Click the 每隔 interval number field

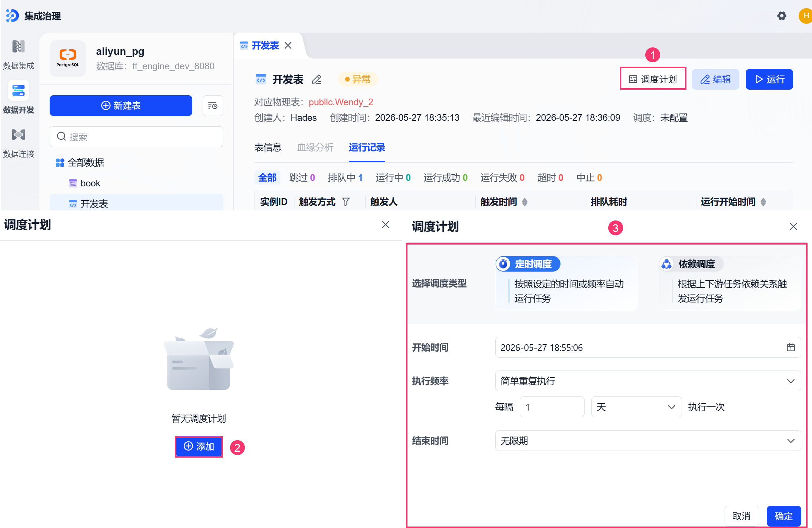tap(552, 407)
